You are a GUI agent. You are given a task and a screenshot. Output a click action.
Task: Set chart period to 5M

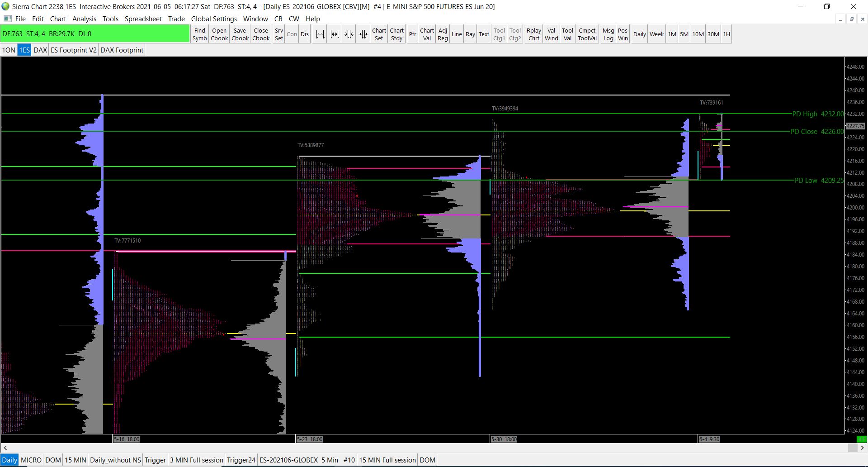coord(684,34)
